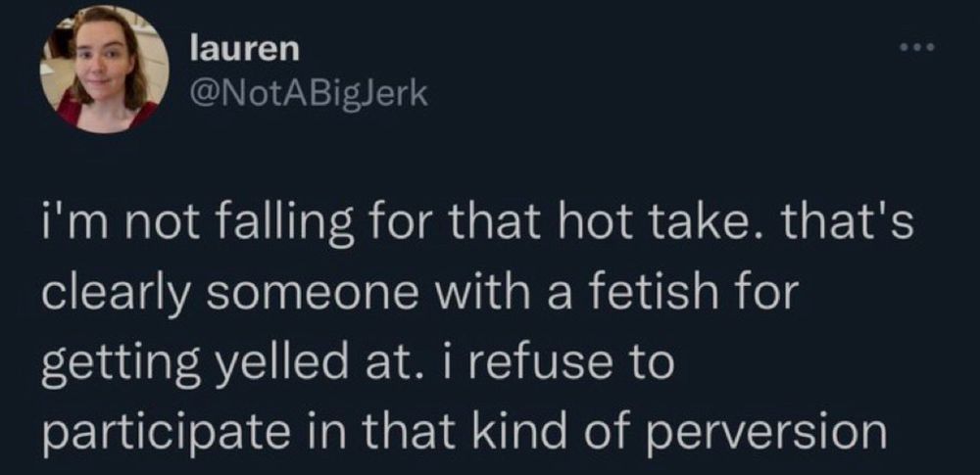
Task: Click the display name lauren
Action: (244, 49)
